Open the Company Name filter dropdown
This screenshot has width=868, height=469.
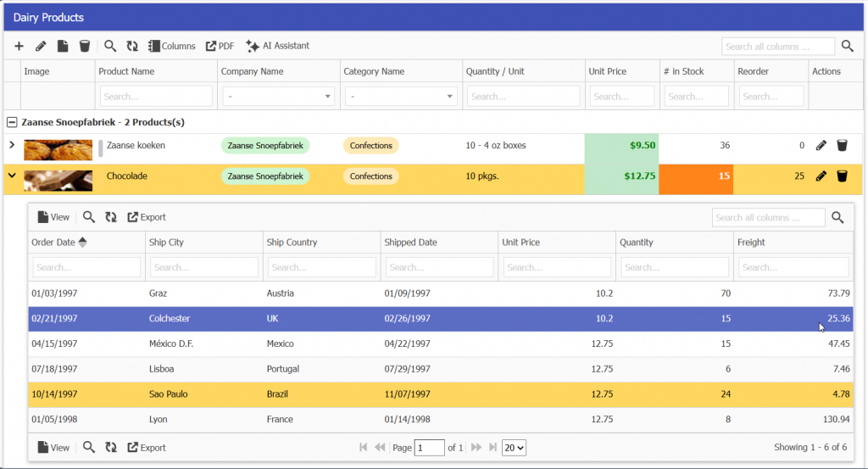pos(278,97)
